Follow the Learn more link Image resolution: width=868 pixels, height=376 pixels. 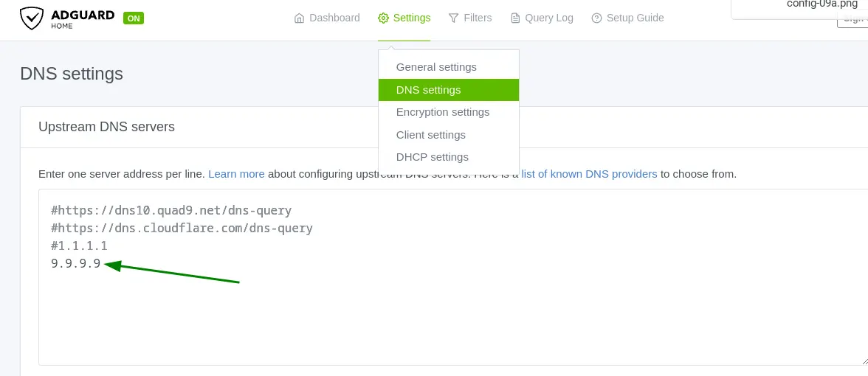(x=236, y=174)
